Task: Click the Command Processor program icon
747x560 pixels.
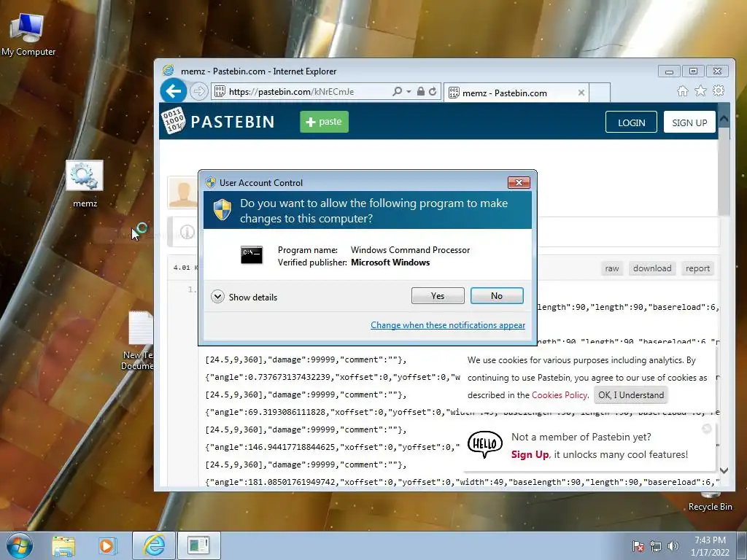Action: pyautogui.click(x=252, y=254)
